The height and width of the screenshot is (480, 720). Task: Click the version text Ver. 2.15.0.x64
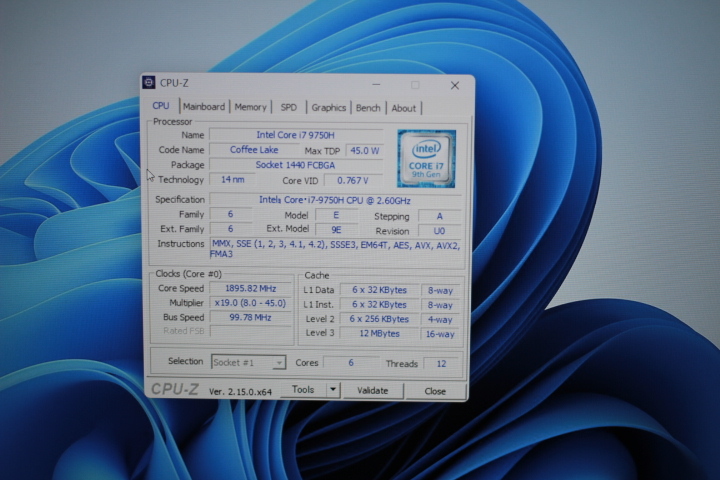tap(240, 392)
